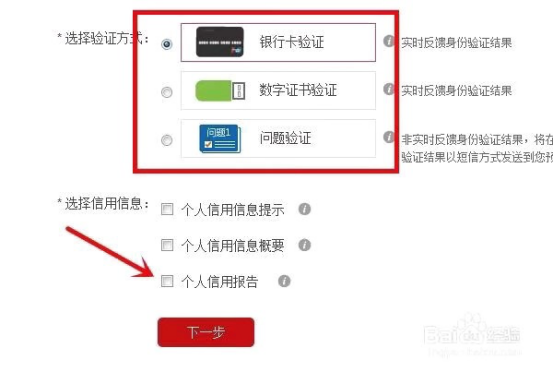Click info icon beside 问题验证
Viewport: 554px width, 372px height.
click(x=388, y=137)
